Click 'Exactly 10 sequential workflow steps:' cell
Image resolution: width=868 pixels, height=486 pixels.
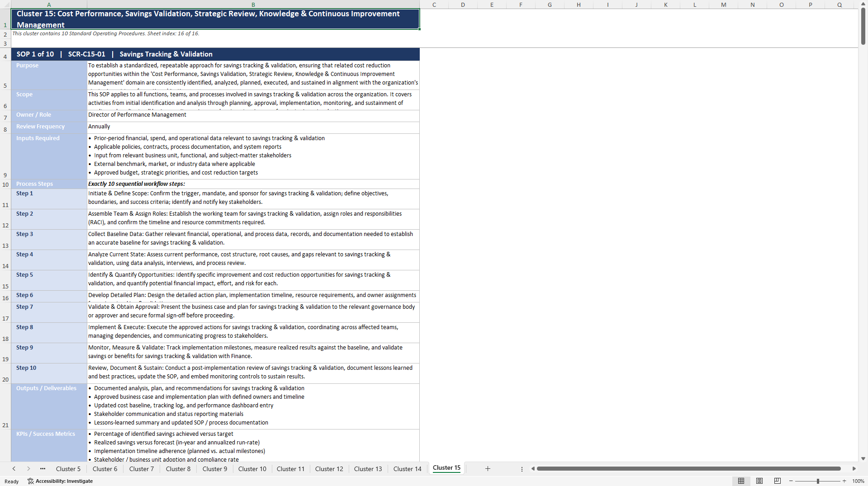click(253, 184)
